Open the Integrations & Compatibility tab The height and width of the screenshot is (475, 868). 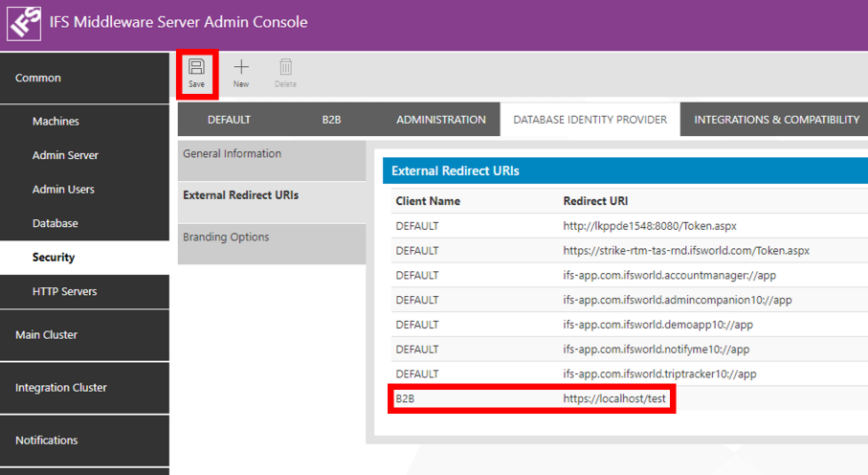click(776, 120)
